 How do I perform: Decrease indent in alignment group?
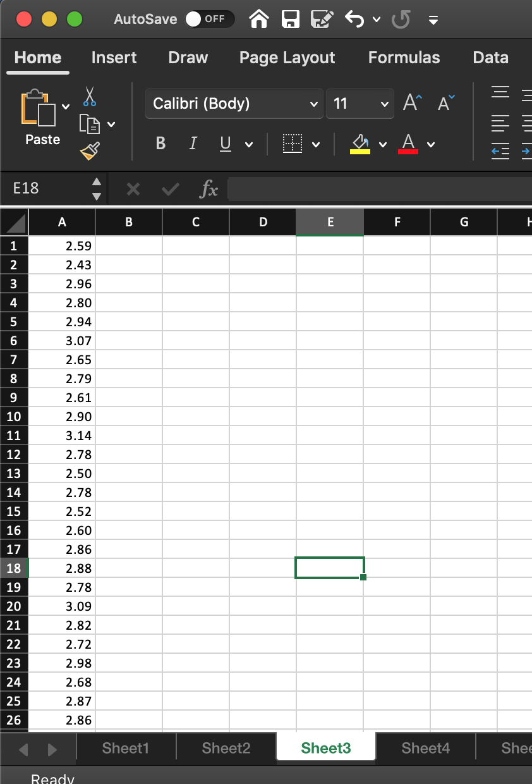tap(500, 151)
